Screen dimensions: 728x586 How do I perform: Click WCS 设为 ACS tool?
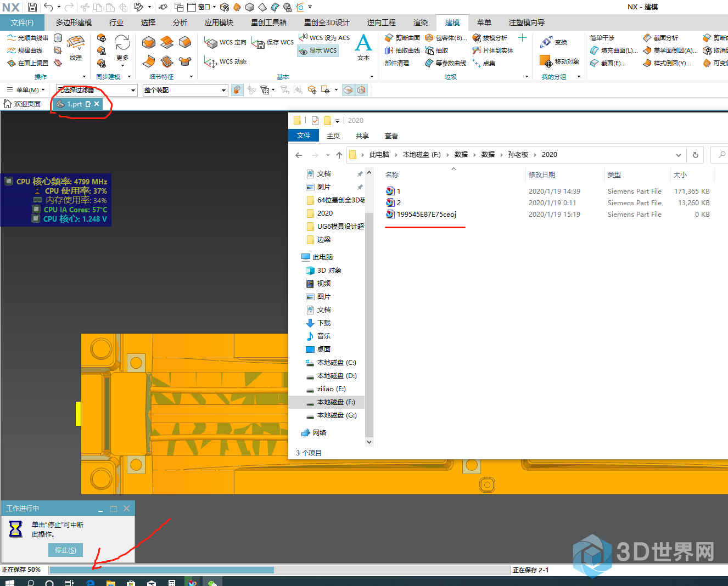pyautogui.click(x=324, y=38)
